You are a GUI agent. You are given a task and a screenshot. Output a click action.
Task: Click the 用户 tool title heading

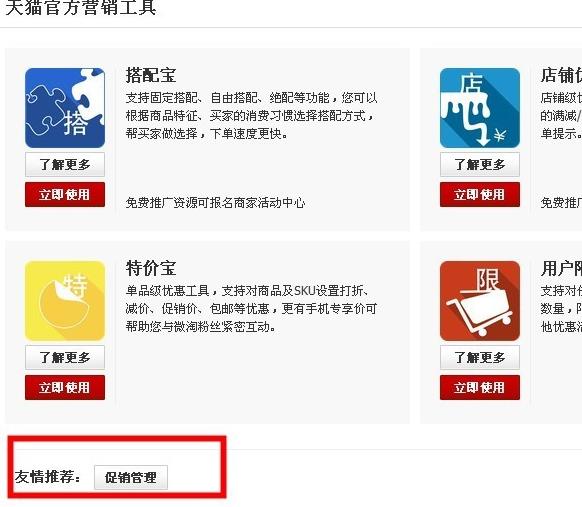tap(561, 268)
